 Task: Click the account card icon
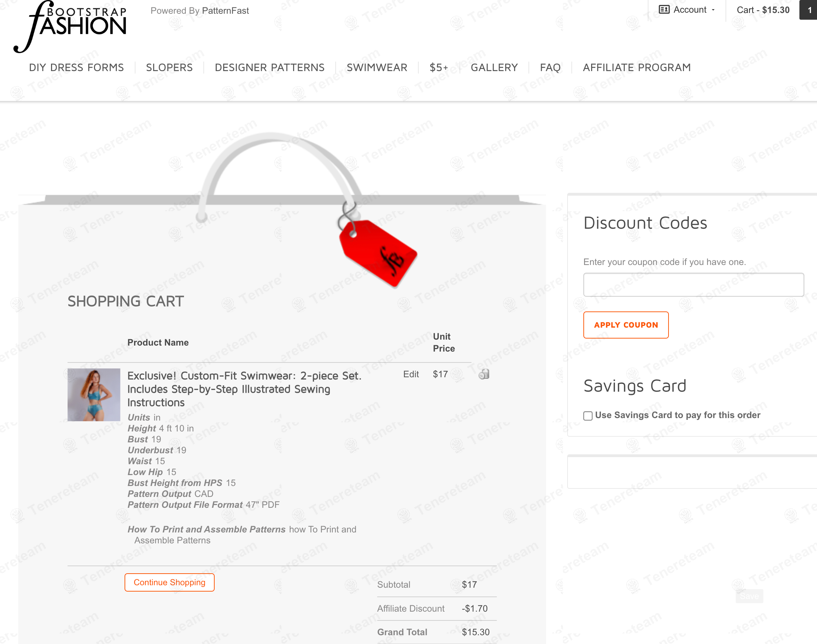click(664, 10)
